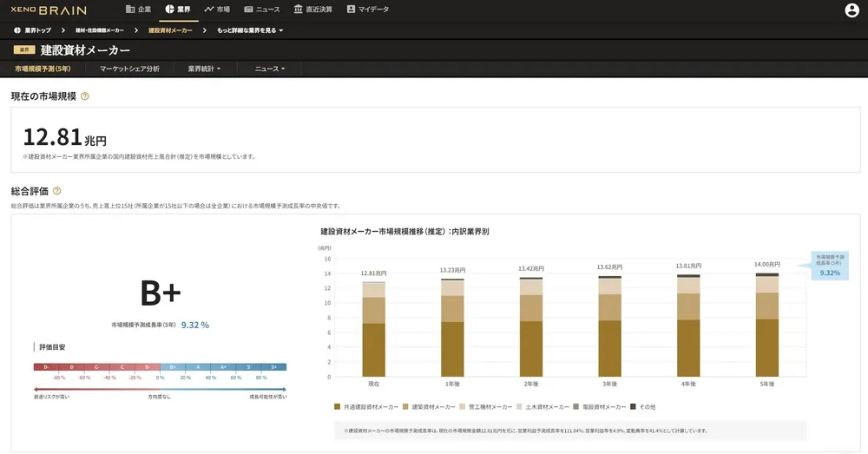Click 建設資材メーカー breadcrumb link

pyautogui.click(x=170, y=30)
